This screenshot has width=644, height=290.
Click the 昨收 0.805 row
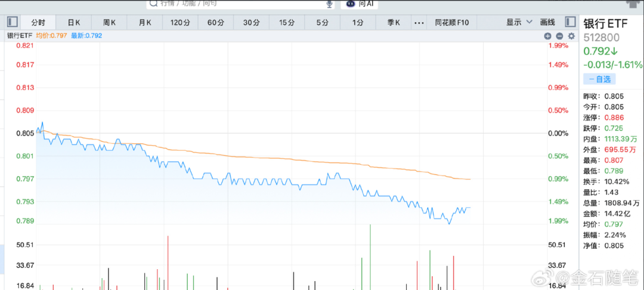click(603, 97)
